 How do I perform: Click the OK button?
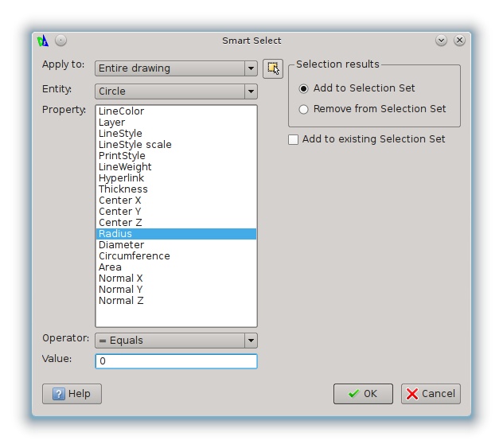(363, 394)
